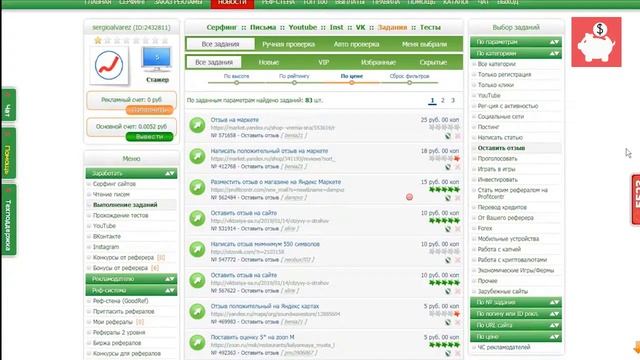Open the 'VIP' tab
This screenshot has height=360, width=640.
point(324,62)
